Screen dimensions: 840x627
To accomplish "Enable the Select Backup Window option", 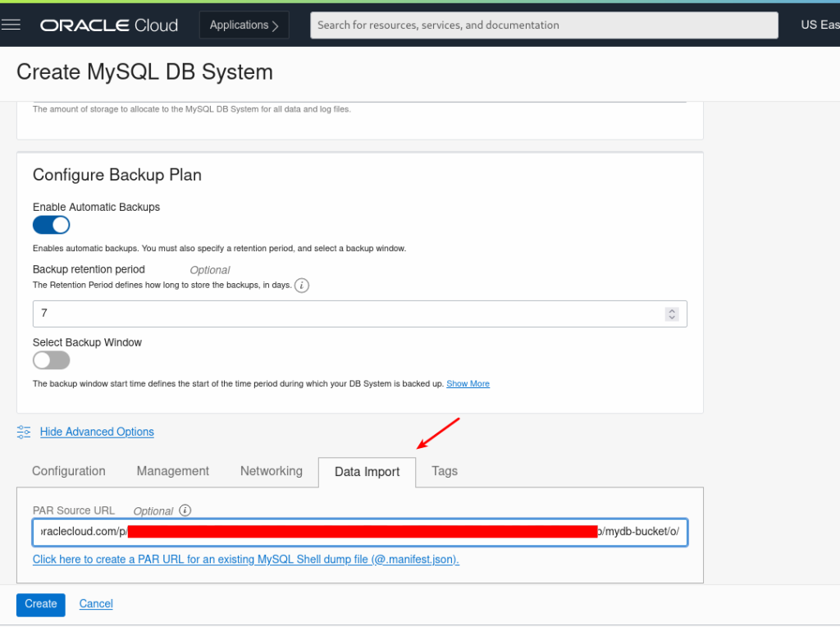I will 51,359.
